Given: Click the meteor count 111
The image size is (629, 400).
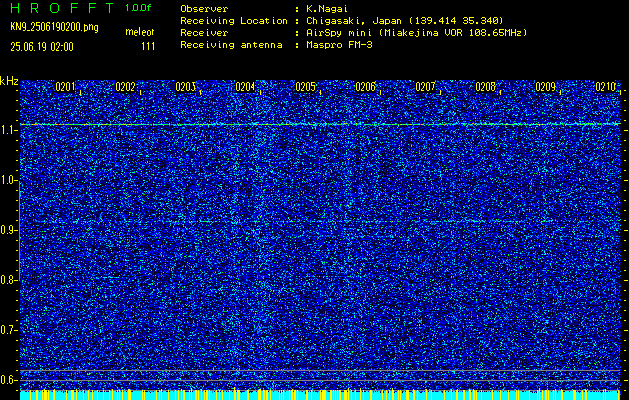Looking at the screenshot, I should pos(148,47).
